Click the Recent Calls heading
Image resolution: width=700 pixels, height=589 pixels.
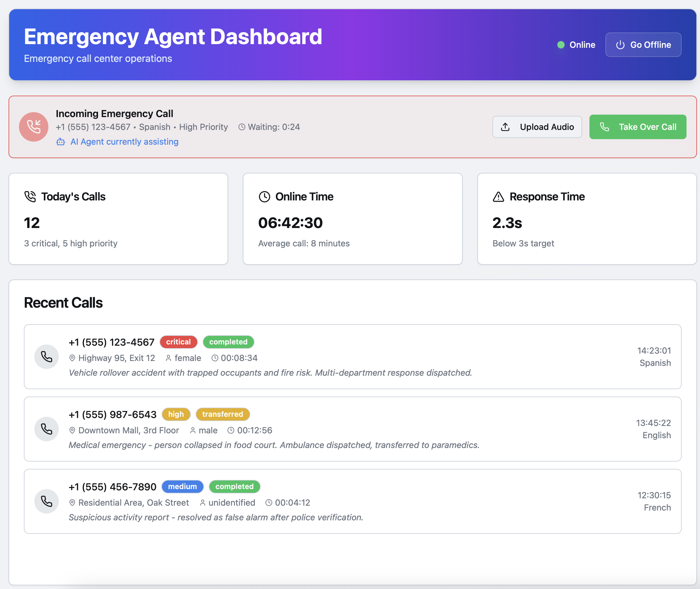point(63,303)
